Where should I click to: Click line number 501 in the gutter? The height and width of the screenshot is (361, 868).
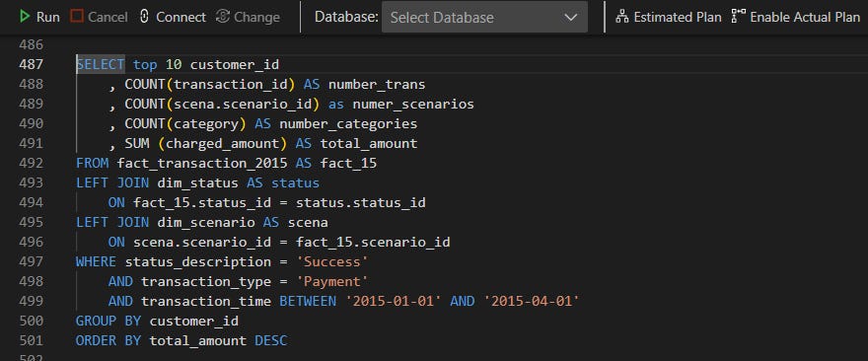[31, 340]
